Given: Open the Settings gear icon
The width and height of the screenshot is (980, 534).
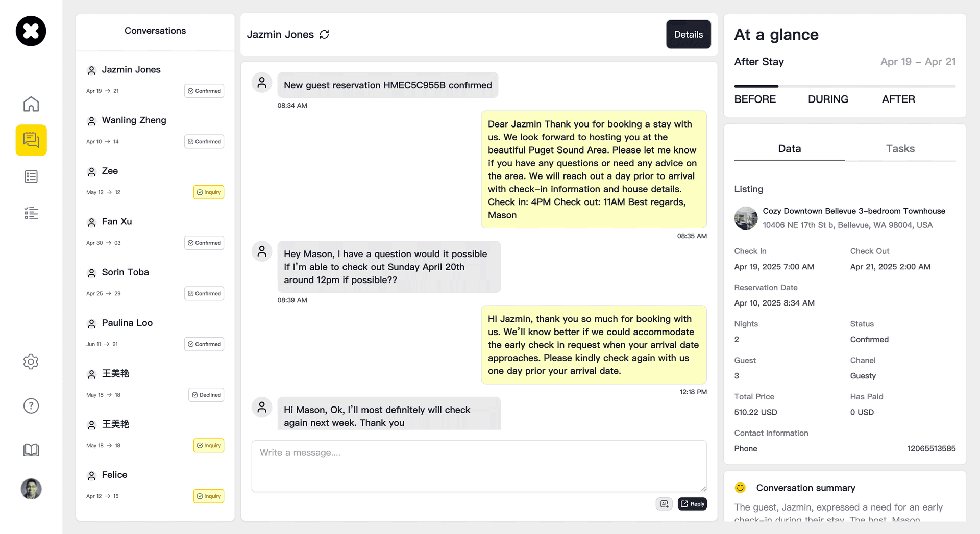Looking at the screenshot, I should [x=31, y=362].
